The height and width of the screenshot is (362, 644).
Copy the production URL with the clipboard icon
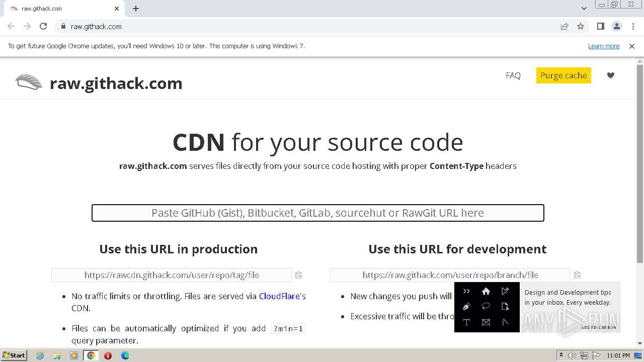298,275
